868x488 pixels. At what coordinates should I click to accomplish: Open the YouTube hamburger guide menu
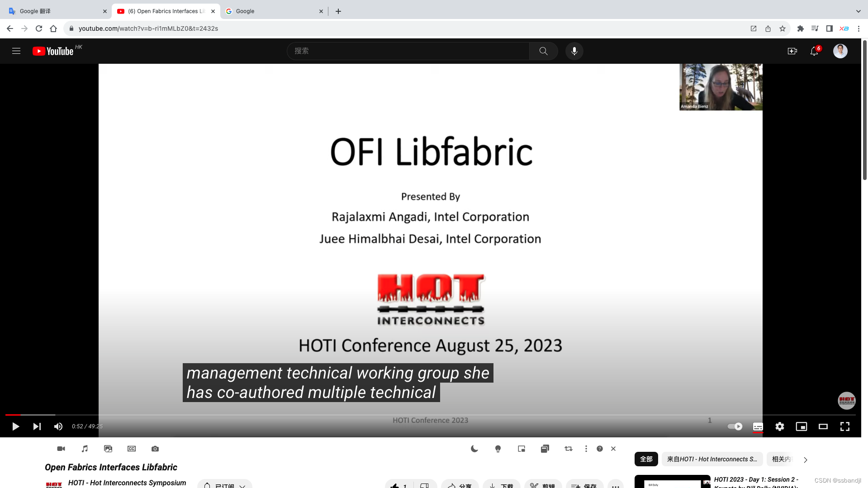tap(16, 51)
